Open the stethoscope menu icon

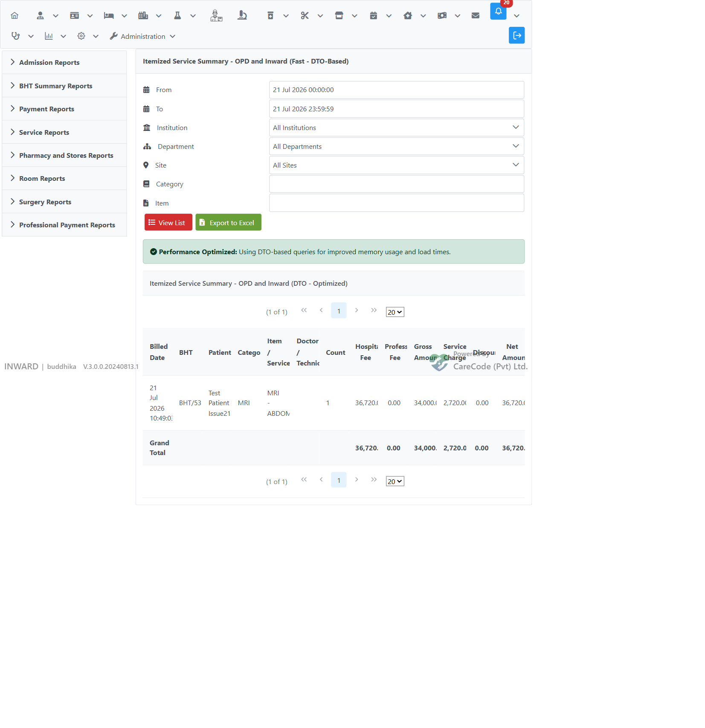pyautogui.click(x=16, y=36)
